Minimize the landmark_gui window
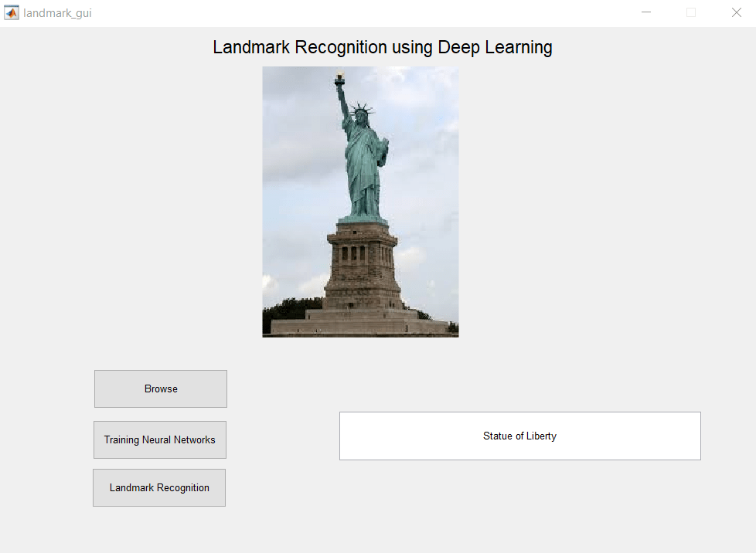 click(x=646, y=12)
